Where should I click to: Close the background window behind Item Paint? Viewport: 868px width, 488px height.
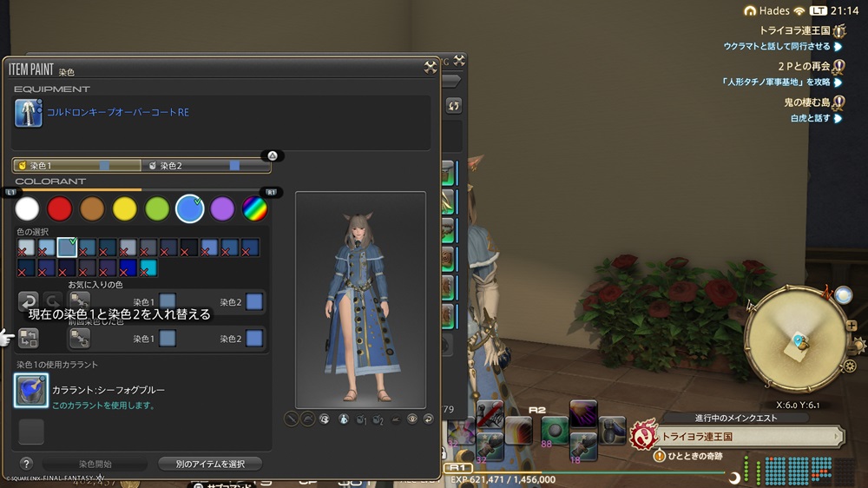click(x=459, y=60)
